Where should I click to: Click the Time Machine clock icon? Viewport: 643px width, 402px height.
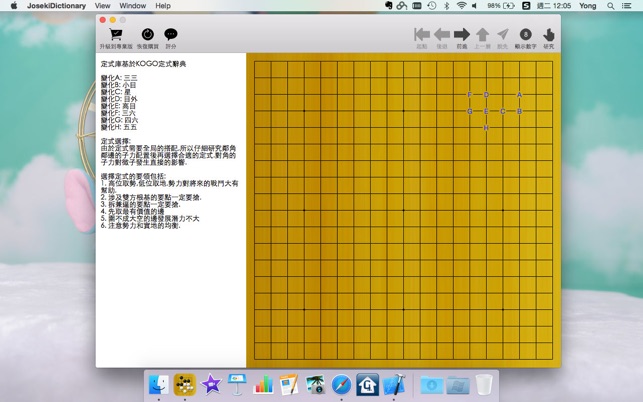(x=431, y=6)
